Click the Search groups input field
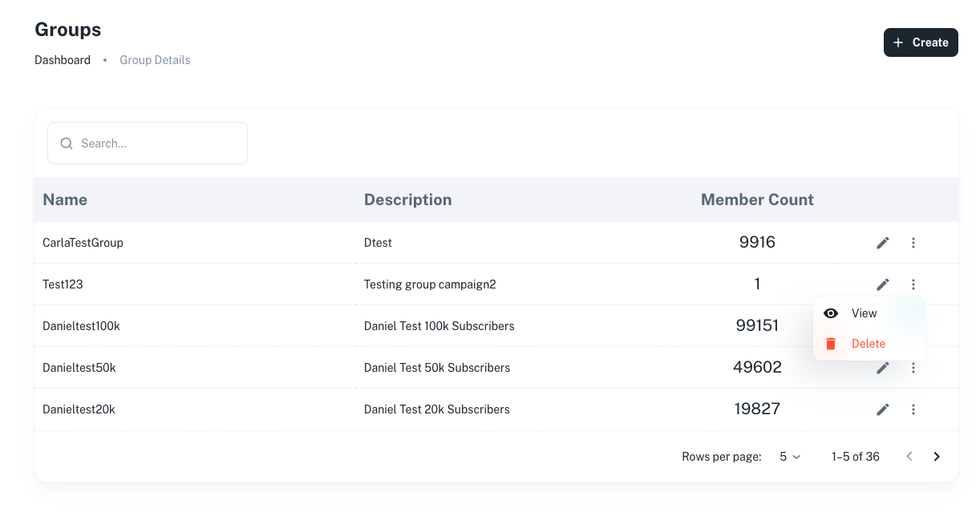This screenshot has width=980, height=512. [156, 143]
